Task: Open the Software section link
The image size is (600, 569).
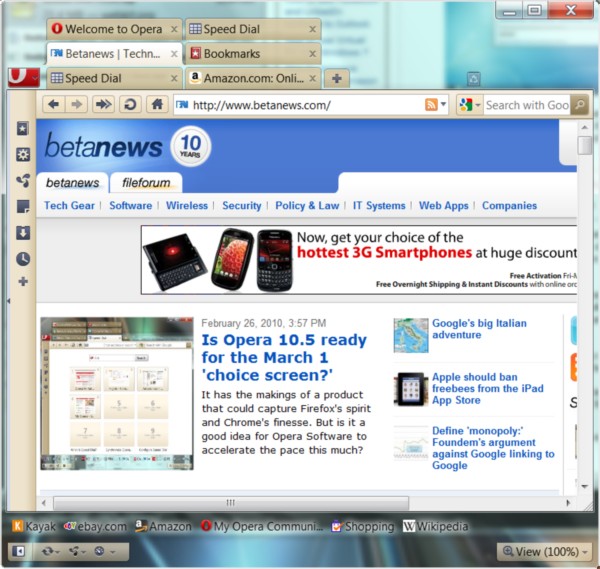Action: click(x=130, y=205)
